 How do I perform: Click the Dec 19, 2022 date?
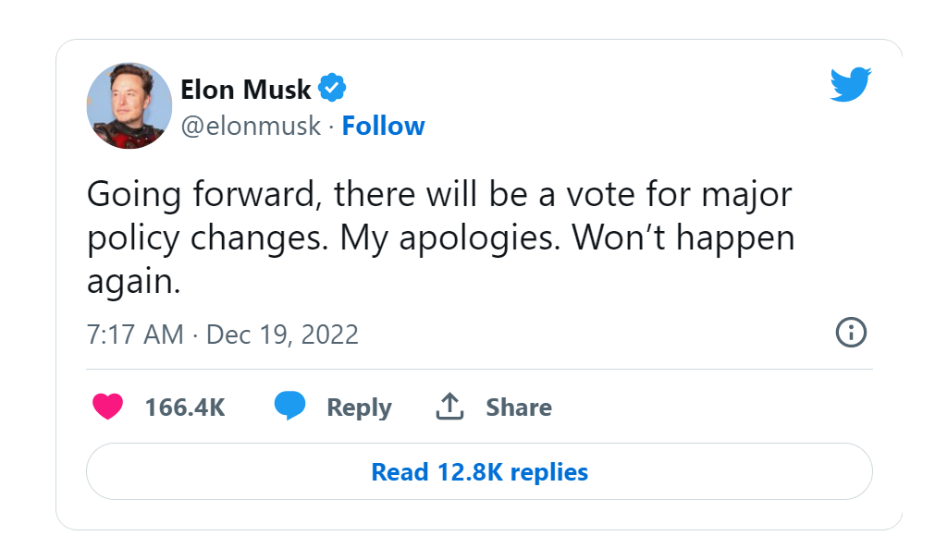coord(282,334)
